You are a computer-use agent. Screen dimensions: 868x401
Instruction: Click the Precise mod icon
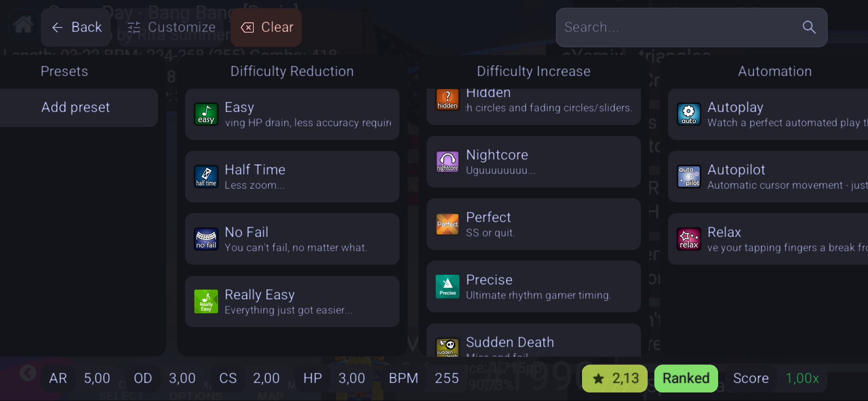pos(447,287)
